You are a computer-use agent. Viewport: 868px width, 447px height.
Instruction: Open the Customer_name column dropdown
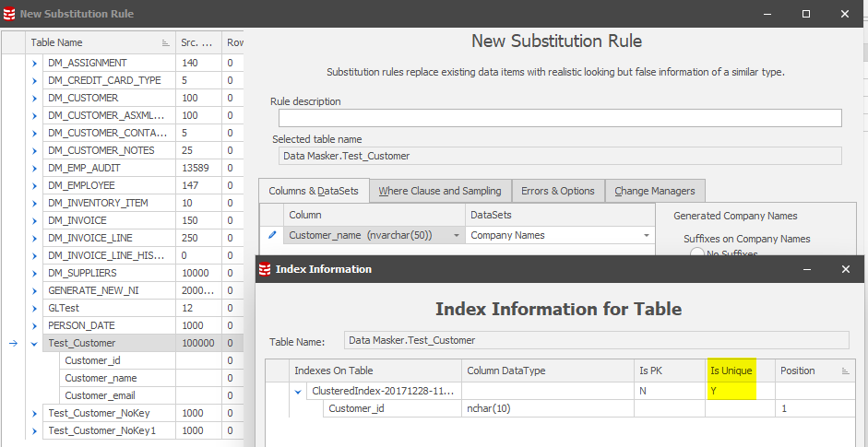(x=457, y=236)
